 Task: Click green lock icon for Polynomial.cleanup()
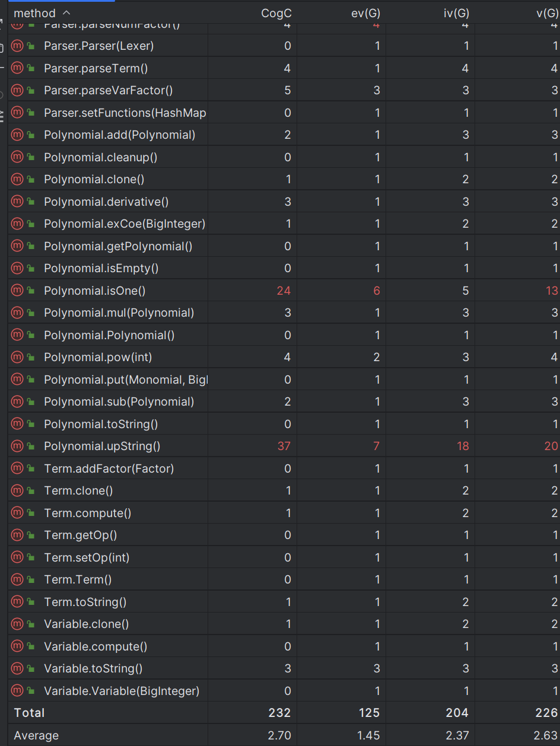[31, 157]
